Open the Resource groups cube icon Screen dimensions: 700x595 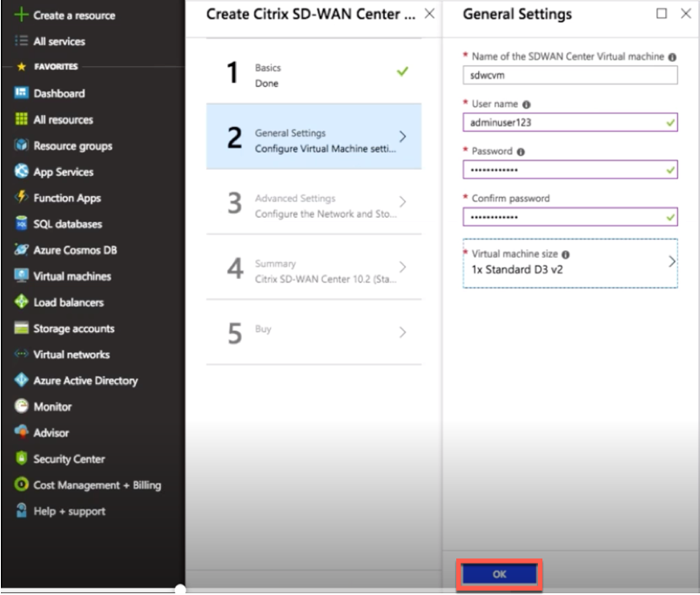click(21, 145)
